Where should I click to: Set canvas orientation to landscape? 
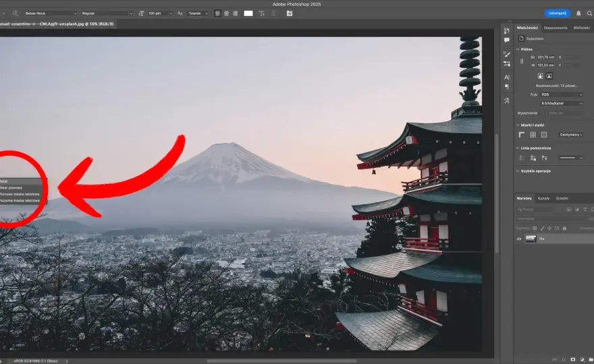549,75
